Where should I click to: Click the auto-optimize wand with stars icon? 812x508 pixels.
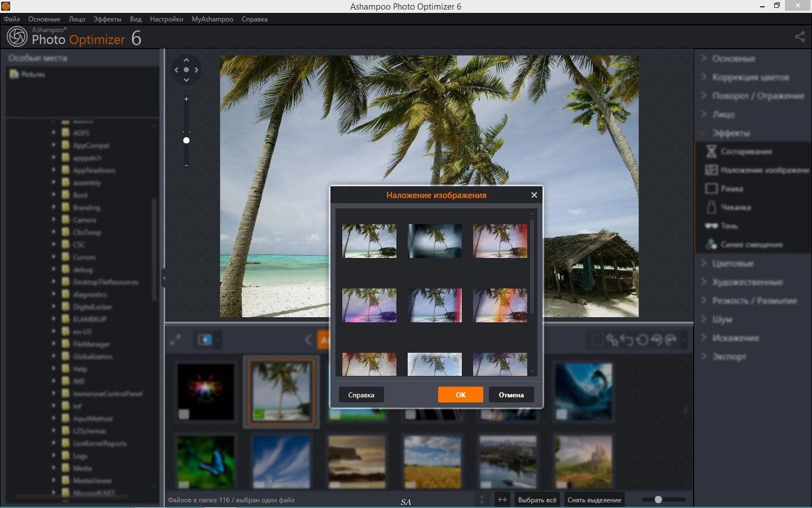tap(612, 340)
